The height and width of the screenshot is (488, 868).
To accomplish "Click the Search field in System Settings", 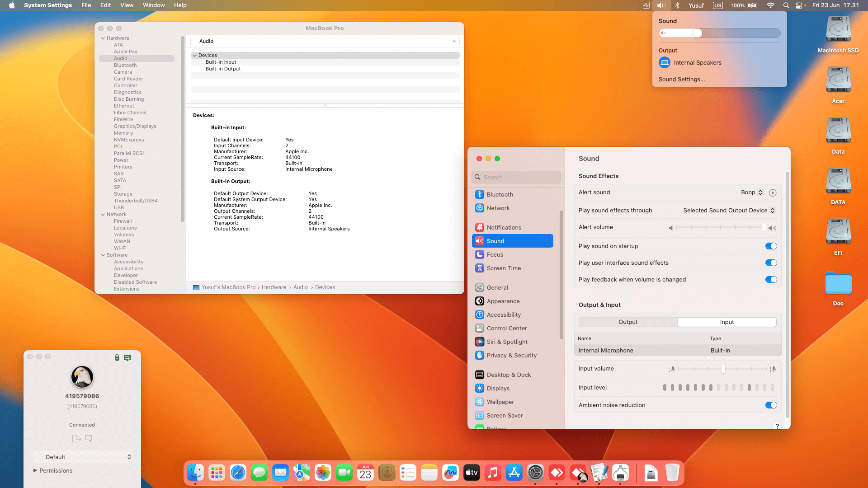I will (x=516, y=177).
